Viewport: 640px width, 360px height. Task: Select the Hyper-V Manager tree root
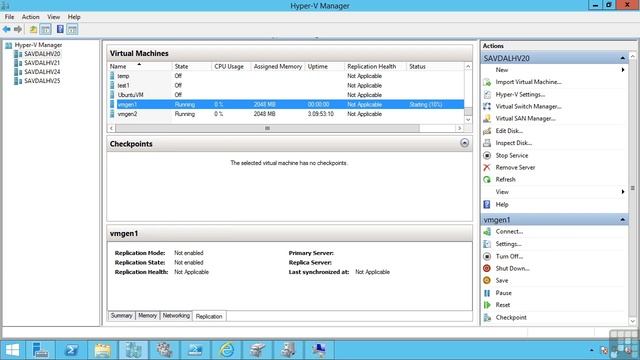(x=38, y=45)
